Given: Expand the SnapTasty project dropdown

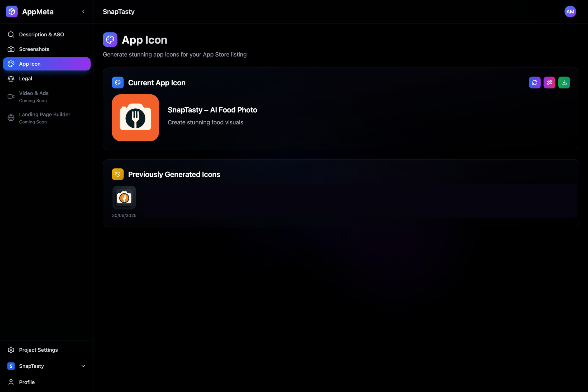Looking at the screenshot, I should click(x=83, y=366).
